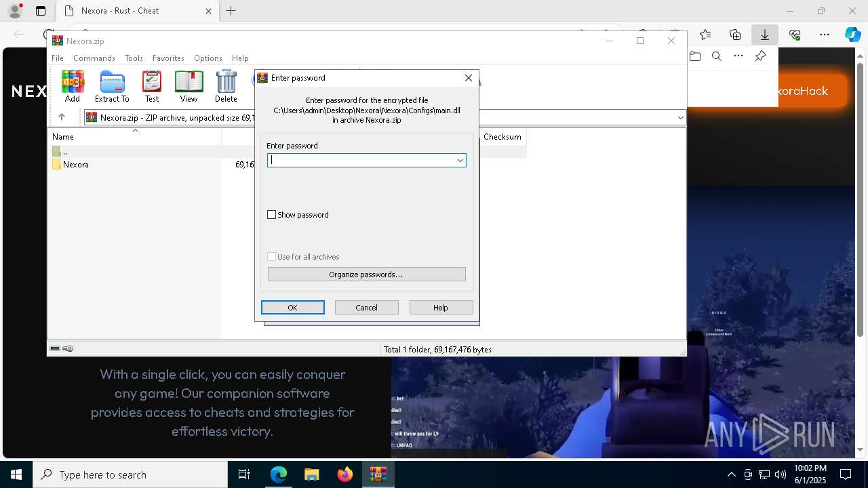
Task: Open Firefox from the taskbar
Action: [345, 474]
